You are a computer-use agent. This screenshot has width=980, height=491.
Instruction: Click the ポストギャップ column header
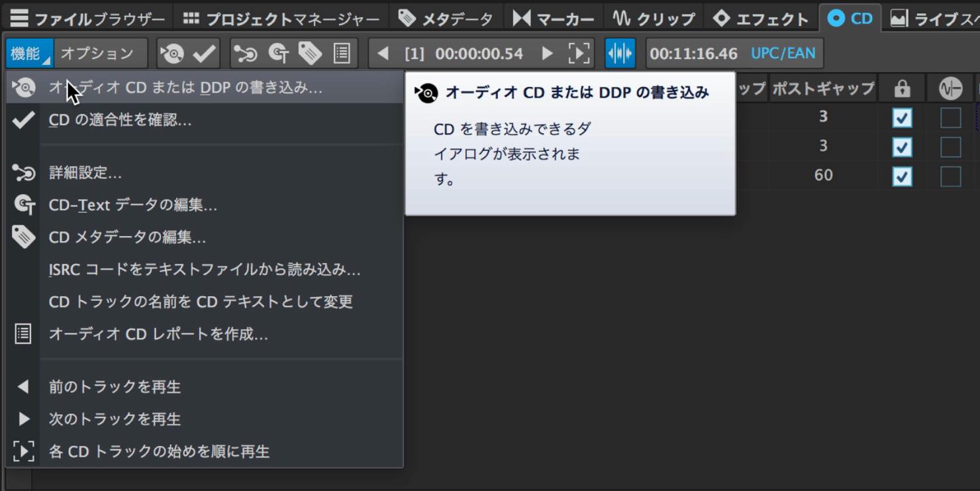[823, 88]
